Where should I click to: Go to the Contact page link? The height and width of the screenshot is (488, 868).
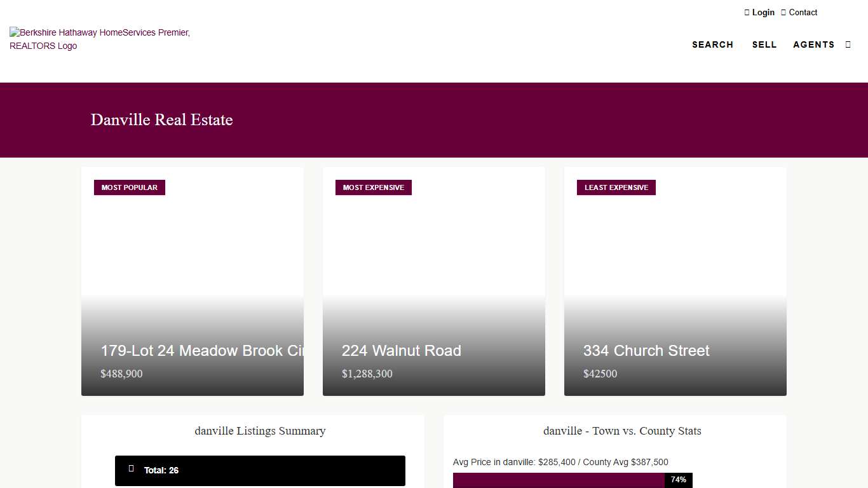point(803,12)
